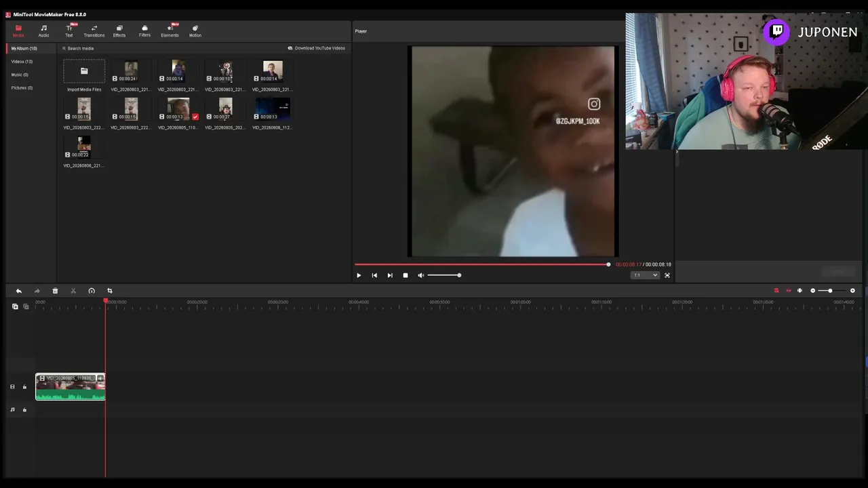Click the split marker icon beside zoom
The width and height of the screenshot is (868, 488).
tap(800, 291)
